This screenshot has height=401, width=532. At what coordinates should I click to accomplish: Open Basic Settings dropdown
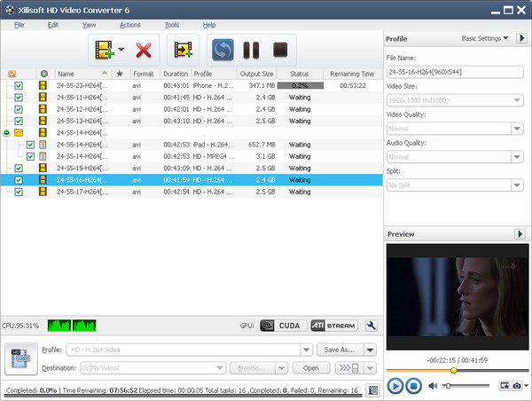485,38
